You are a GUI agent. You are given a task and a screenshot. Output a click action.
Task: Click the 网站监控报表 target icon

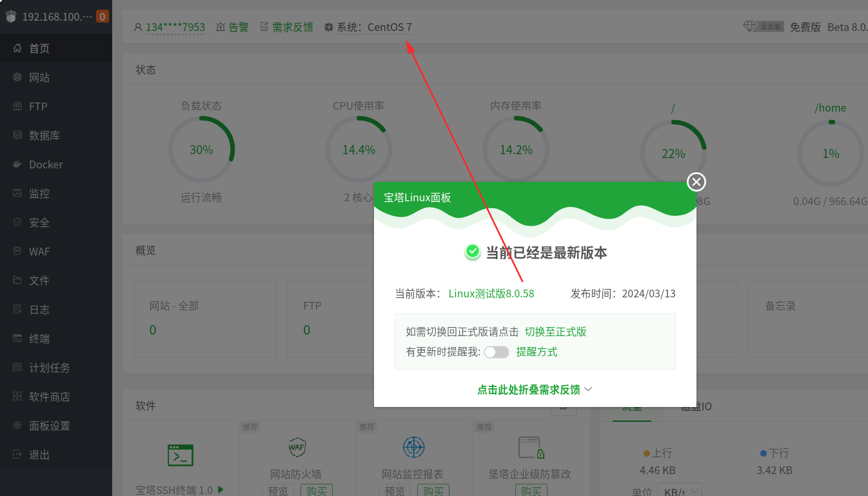tap(413, 446)
